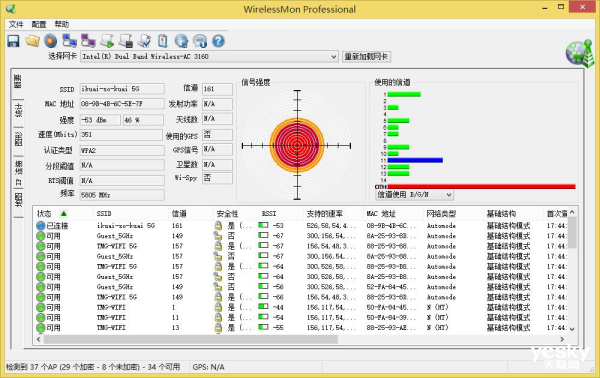This screenshot has width=600, height=378.
Task: Click the clipboard toolbar icon
Action: (163, 41)
